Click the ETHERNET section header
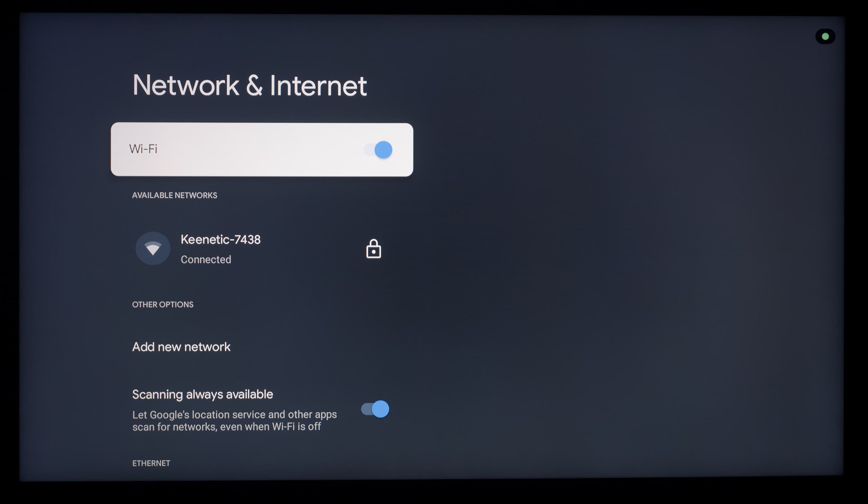Screen dimensions: 868x504 coord(151,463)
